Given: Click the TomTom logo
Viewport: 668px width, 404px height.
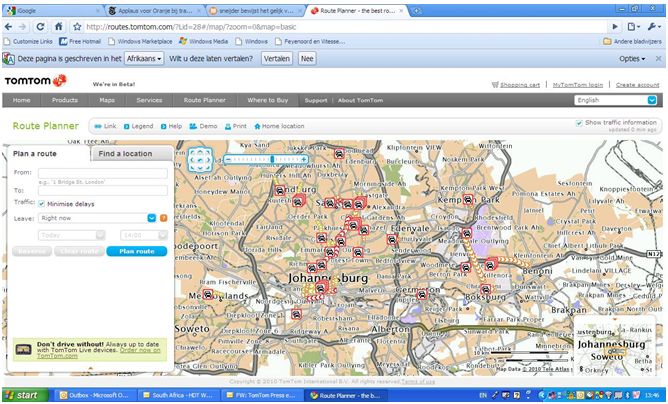Looking at the screenshot, I should coord(36,81).
